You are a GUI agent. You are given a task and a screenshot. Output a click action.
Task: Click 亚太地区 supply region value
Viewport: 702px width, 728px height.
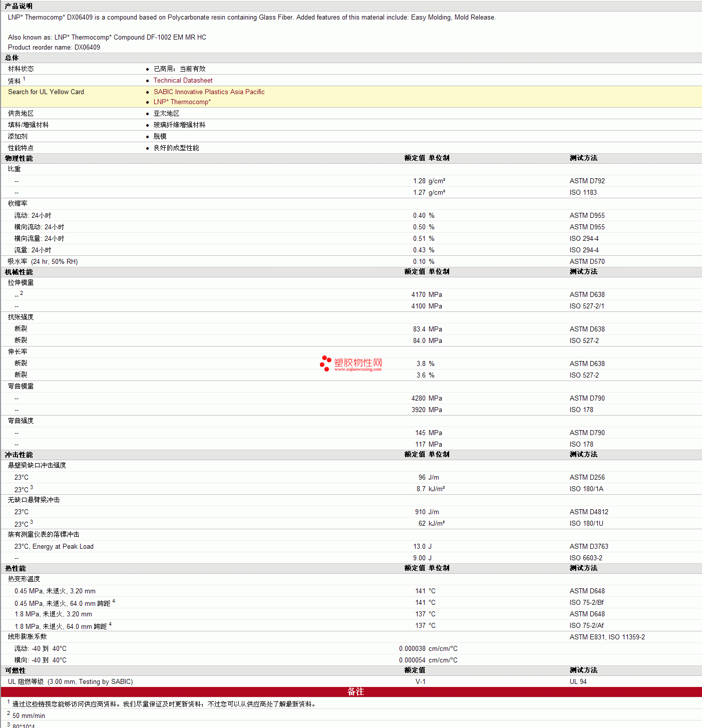166,113
